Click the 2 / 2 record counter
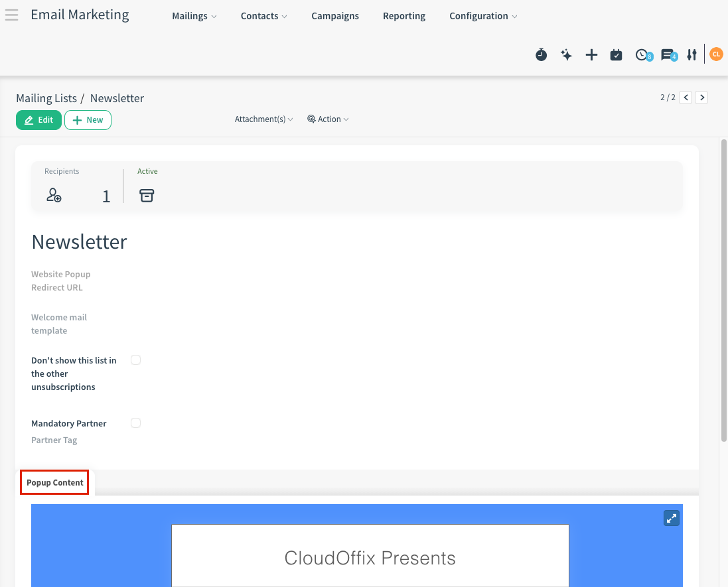The height and width of the screenshot is (587, 728). [668, 98]
